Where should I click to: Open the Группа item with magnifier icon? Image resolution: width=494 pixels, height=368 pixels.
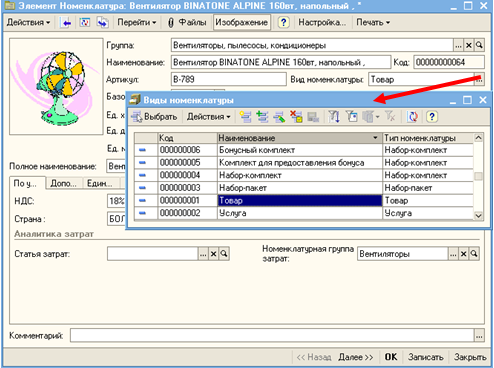tap(479, 45)
